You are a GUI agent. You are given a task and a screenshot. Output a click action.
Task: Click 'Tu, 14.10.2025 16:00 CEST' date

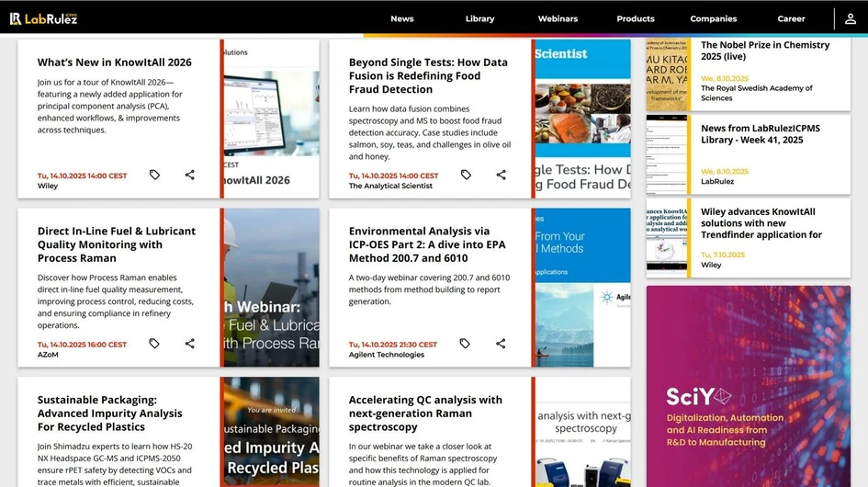pyautogui.click(x=82, y=345)
